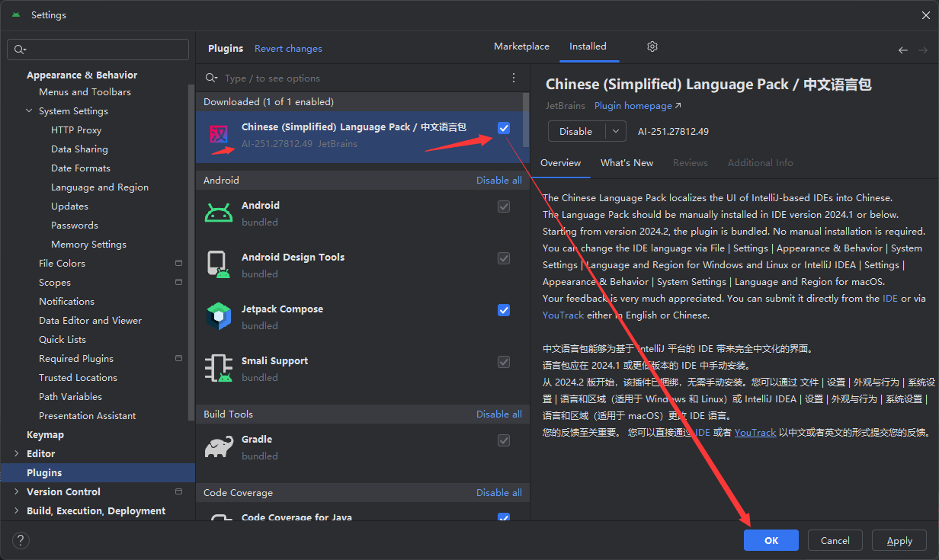Select Presentation Assistant item
The image size is (939, 560).
coord(87,416)
